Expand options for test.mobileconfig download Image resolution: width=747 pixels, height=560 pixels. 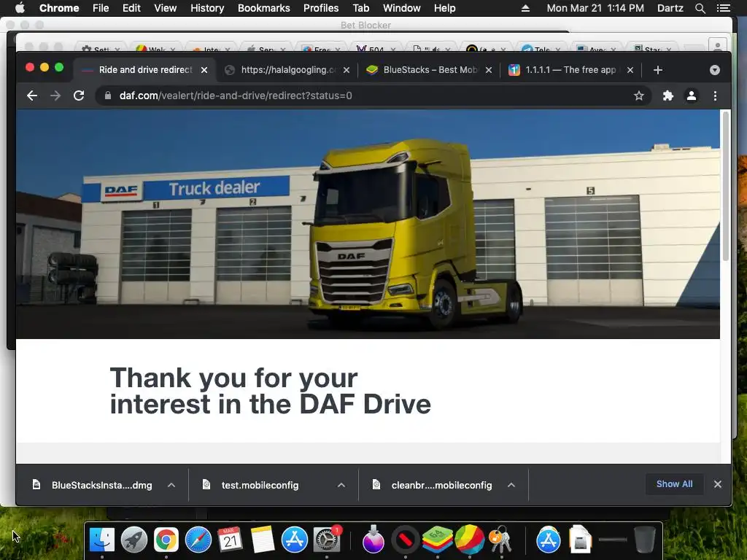[x=341, y=485]
